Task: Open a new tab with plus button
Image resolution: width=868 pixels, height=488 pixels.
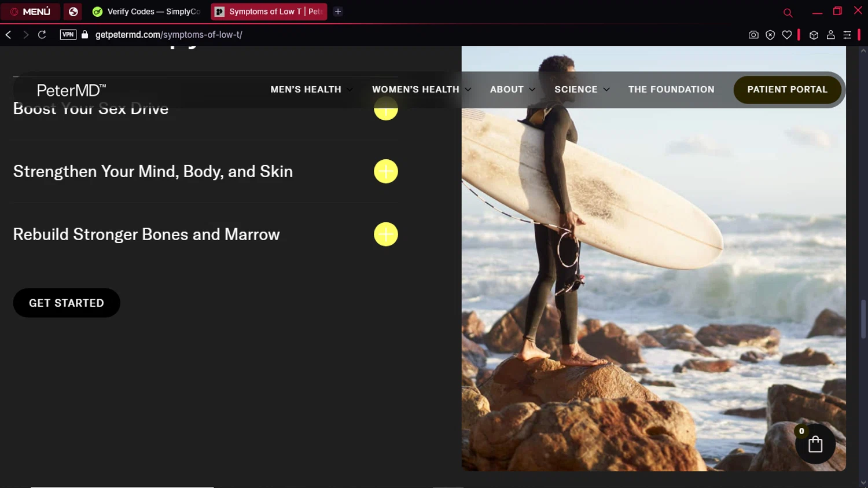Action: (x=338, y=12)
